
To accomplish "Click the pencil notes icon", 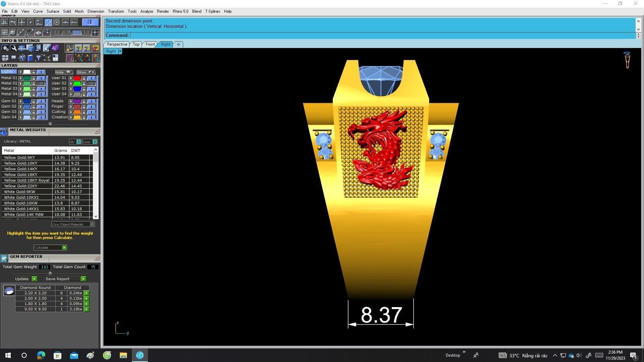I will click(x=47, y=48).
